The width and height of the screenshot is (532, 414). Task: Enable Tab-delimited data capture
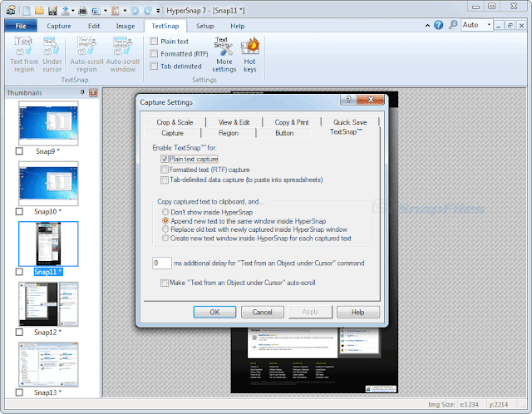165,180
